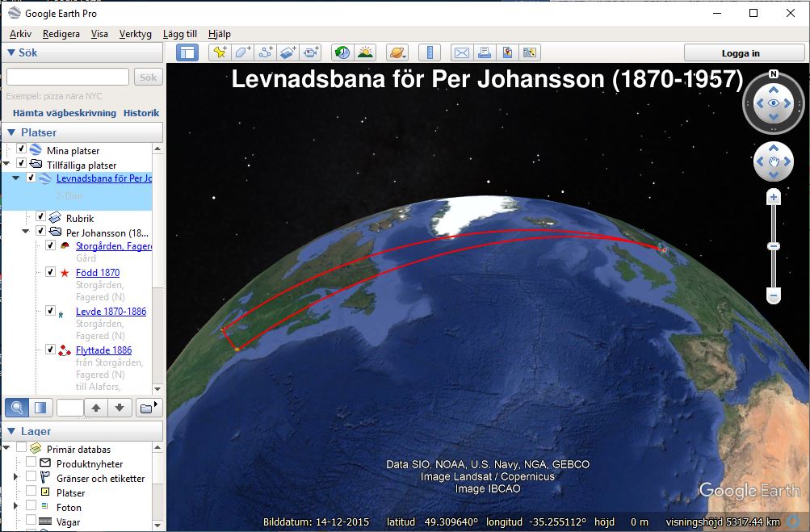Image resolution: width=810 pixels, height=532 pixels.
Task: Click the red star icon beside Född 1870
Action: point(65,273)
